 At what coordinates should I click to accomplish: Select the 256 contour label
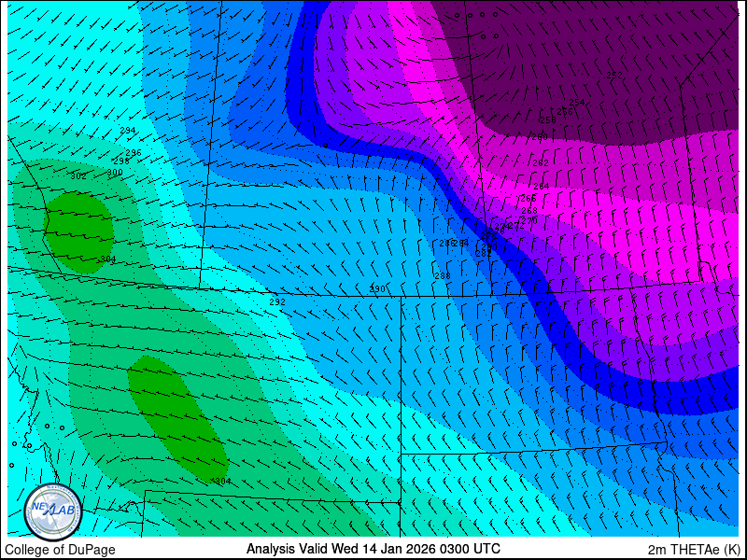click(565, 111)
